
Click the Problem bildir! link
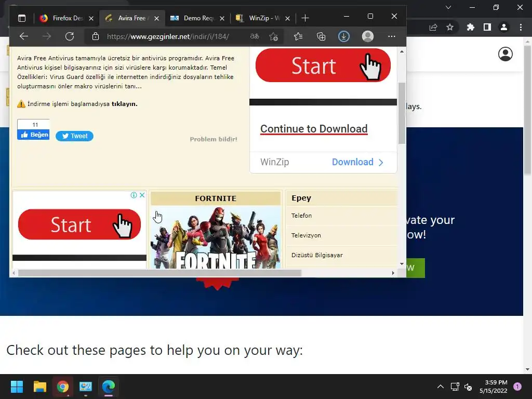214,139
